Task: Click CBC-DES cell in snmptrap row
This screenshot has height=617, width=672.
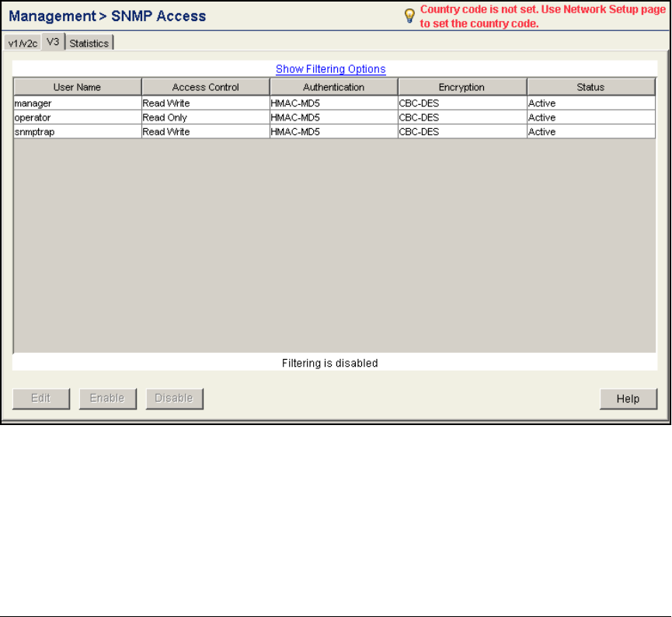Action: click(x=462, y=131)
